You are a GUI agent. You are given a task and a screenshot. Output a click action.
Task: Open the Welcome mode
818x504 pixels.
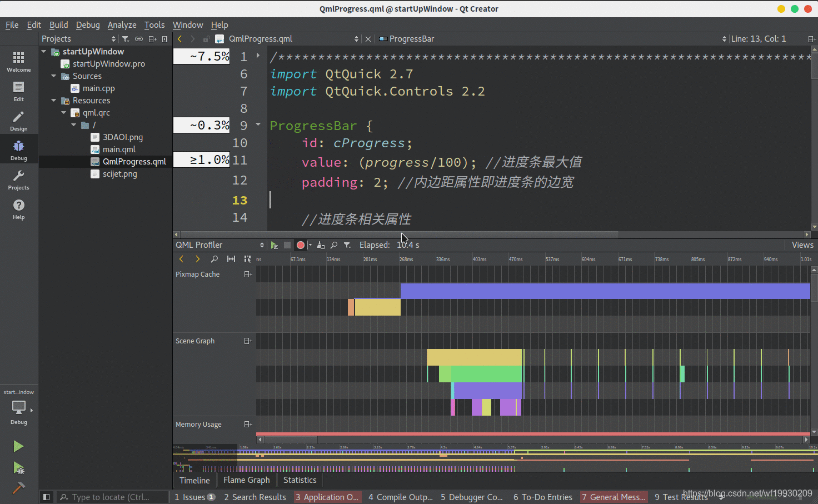click(x=18, y=62)
